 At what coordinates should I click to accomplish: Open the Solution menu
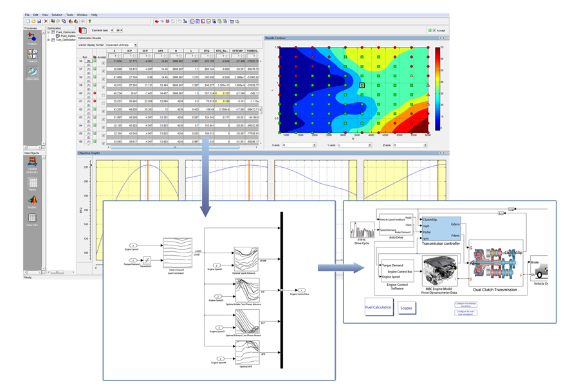(x=57, y=15)
